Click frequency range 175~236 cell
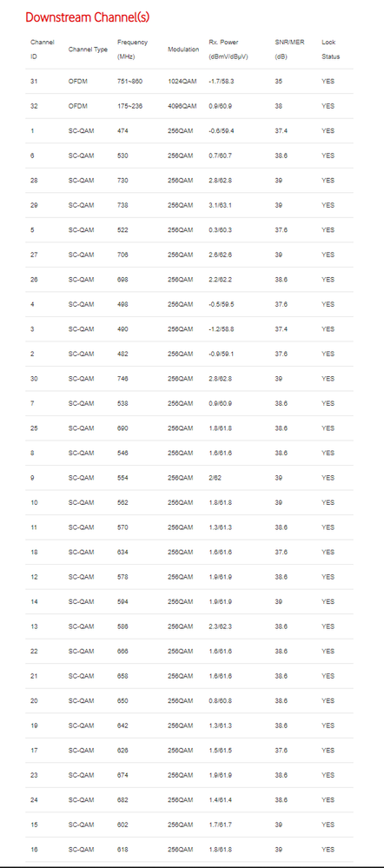Image resolution: width=384 pixels, height=868 pixels. [x=130, y=106]
